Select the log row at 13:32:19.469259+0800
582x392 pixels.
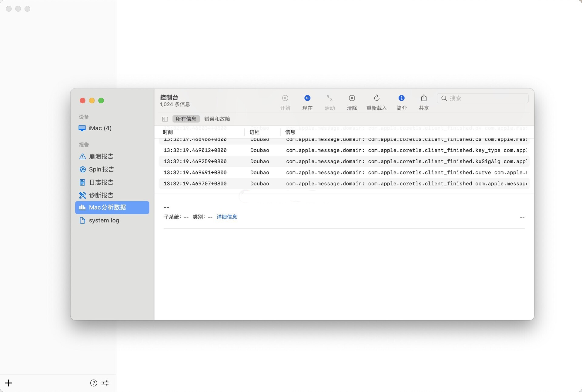click(344, 161)
